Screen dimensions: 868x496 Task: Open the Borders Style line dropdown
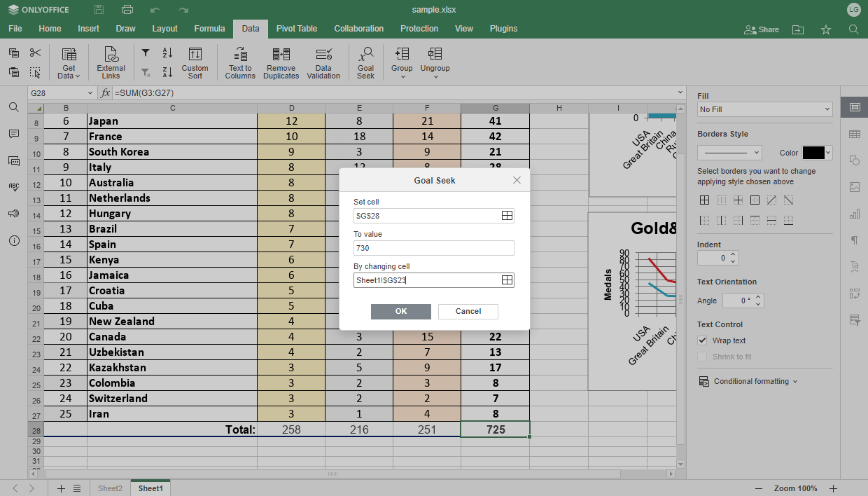(x=729, y=152)
